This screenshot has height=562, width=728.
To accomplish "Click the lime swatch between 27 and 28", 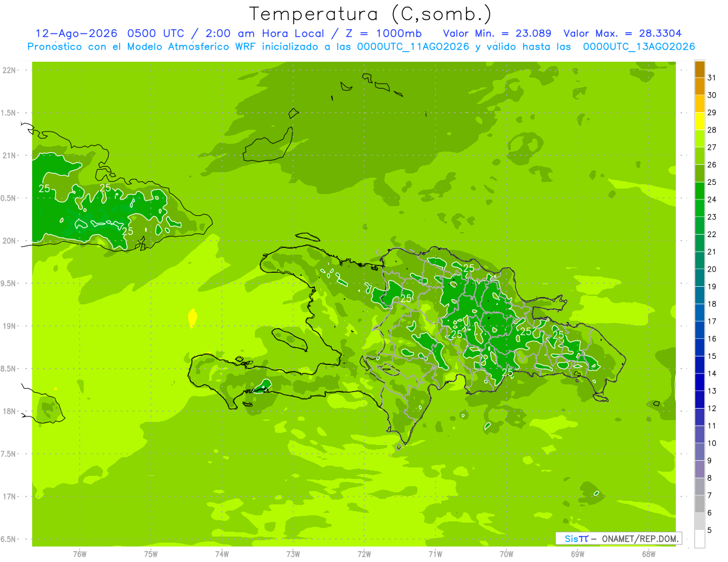I will [x=700, y=139].
